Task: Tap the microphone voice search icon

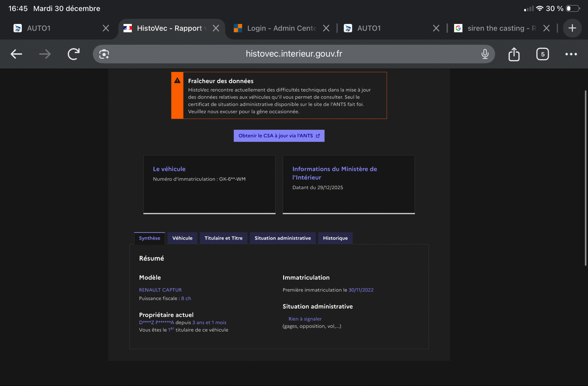Action: 485,54
